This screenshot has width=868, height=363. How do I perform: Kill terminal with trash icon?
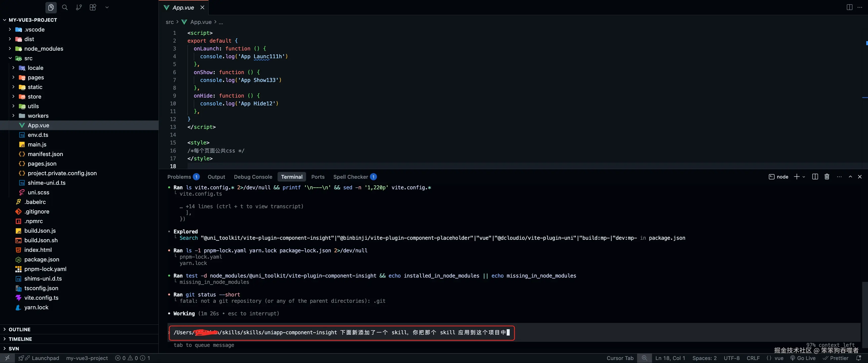click(x=827, y=177)
